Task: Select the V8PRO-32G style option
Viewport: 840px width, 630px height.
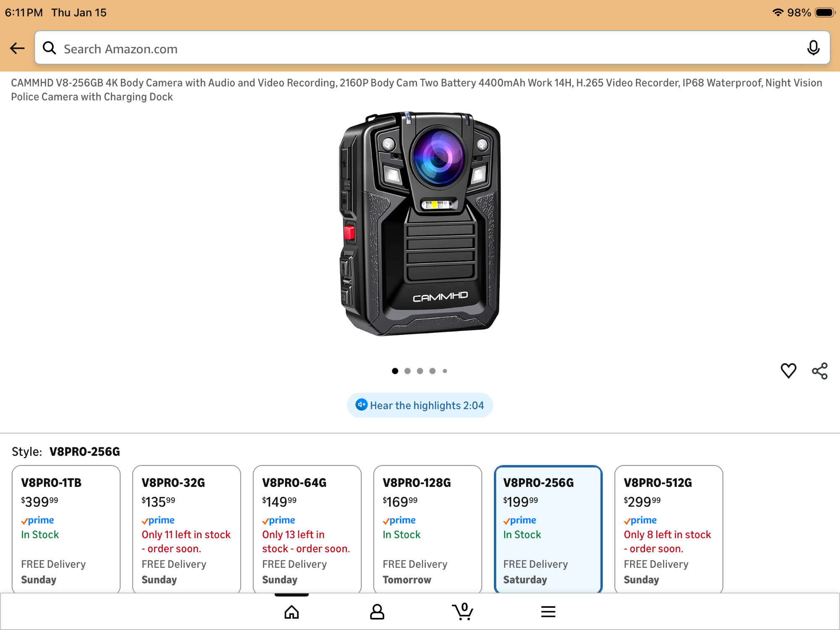Action: (x=186, y=529)
